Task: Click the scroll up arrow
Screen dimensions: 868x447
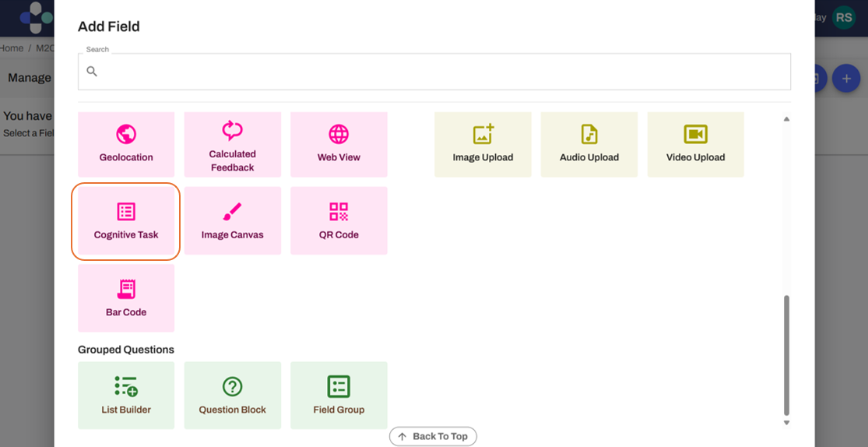Action: (786, 119)
